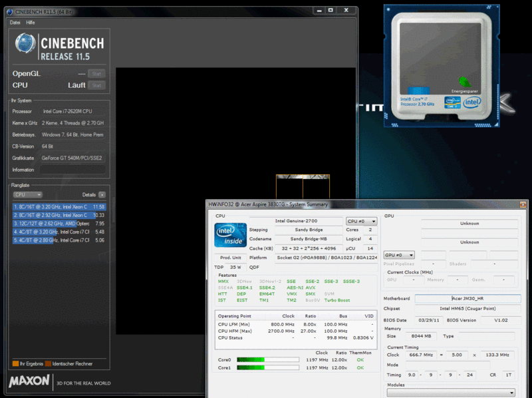Click the Prod. Unit button

pos(230,258)
